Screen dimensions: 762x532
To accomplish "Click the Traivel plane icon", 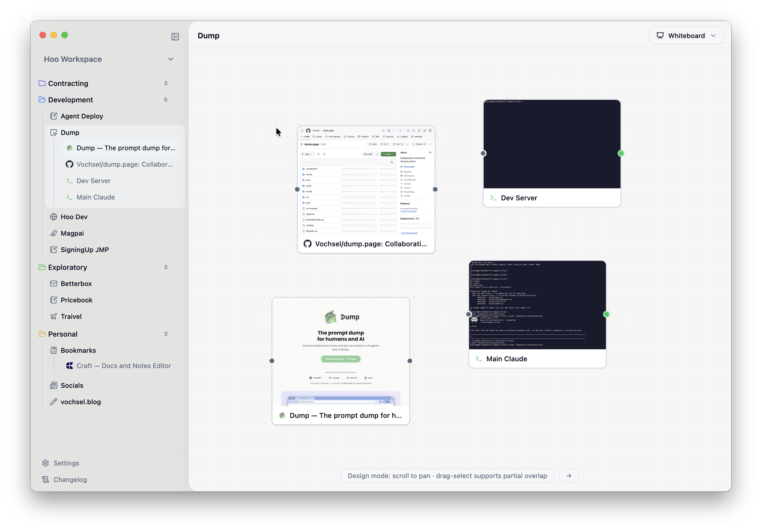I will pyautogui.click(x=53, y=316).
